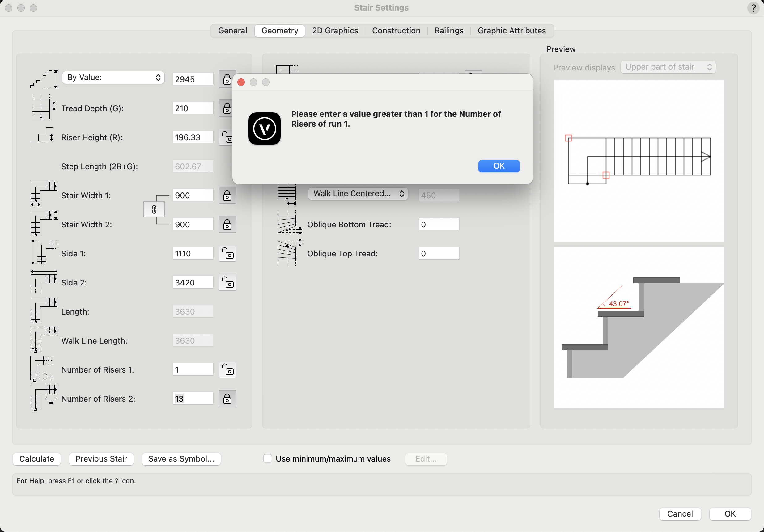Click the Save as Symbol button

pos(181,459)
